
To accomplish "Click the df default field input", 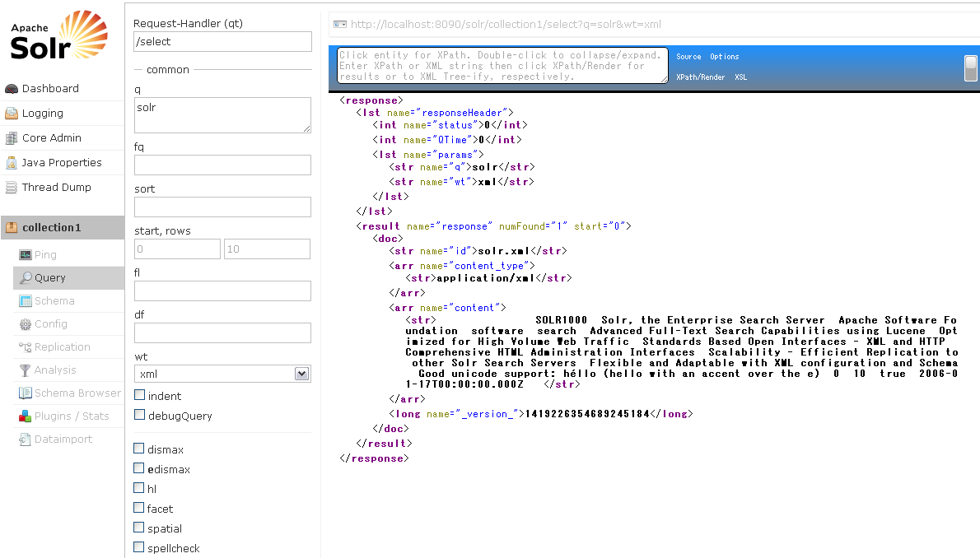I will coord(222,332).
